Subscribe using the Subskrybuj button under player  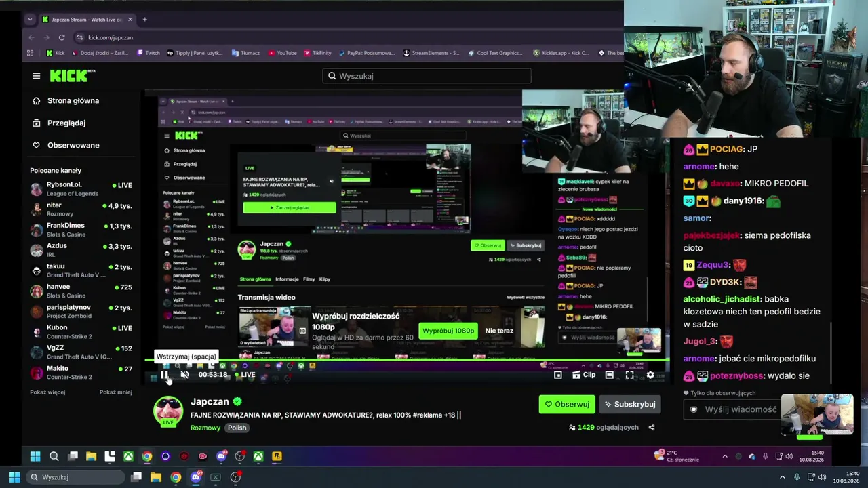pyautogui.click(x=629, y=404)
